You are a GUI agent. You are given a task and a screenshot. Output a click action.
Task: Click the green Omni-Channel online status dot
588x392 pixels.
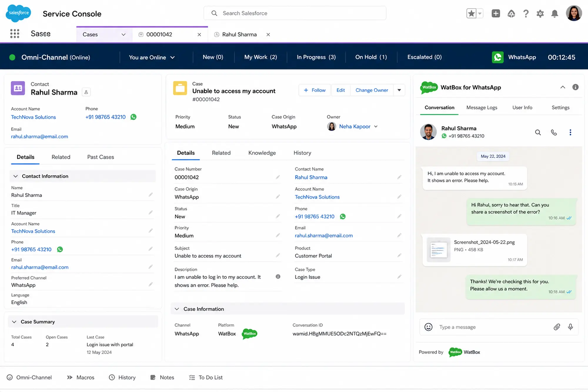(x=12, y=57)
